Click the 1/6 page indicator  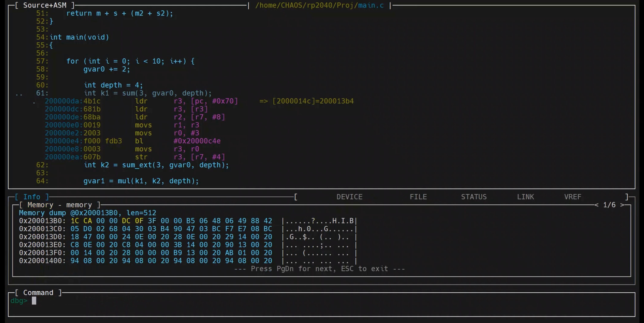(609, 205)
